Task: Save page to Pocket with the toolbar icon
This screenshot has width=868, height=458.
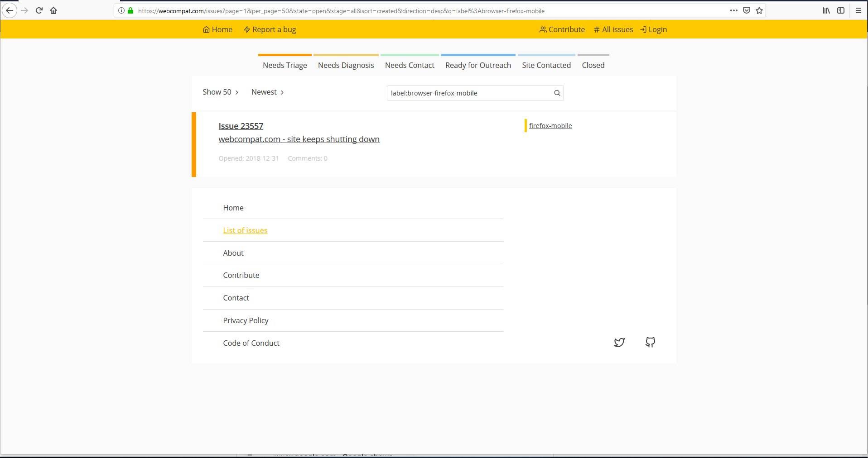Action: [746, 10]
